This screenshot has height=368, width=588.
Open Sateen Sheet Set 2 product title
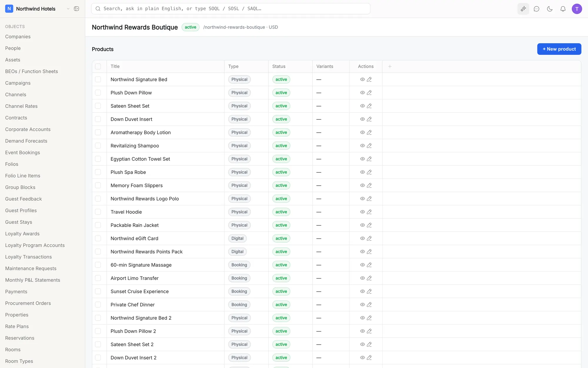pyautogui.click(x=132, y=344)
